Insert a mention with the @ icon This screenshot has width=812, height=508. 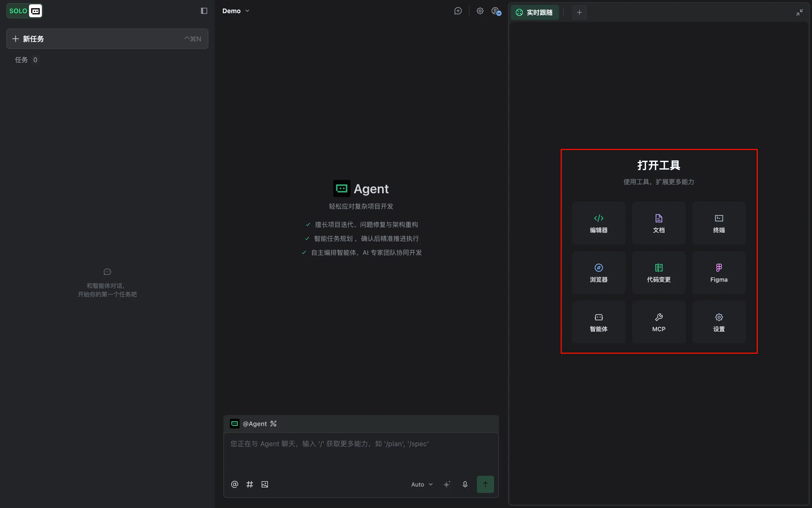click(x=234, y=484)
